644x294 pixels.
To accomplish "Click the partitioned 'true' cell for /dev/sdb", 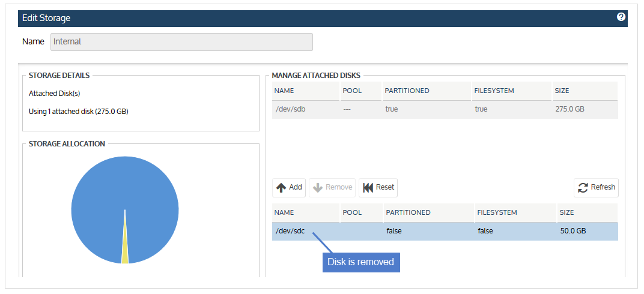I will tap(392, 110).
